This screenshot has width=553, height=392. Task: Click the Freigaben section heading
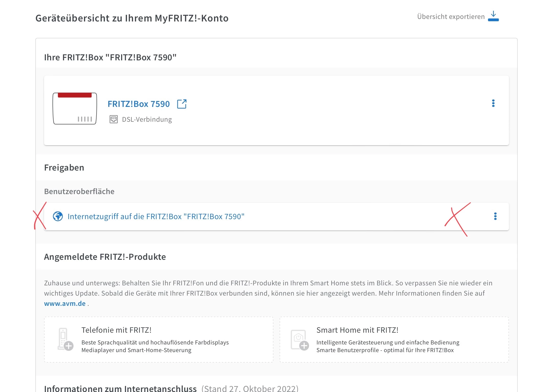coord(64,167)
